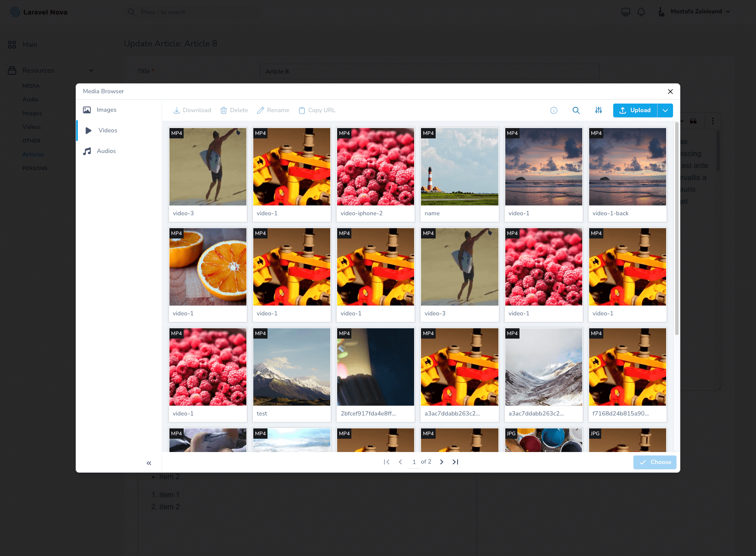
Task: Open the filter settings sliders icon
Action: click(599, 110)
